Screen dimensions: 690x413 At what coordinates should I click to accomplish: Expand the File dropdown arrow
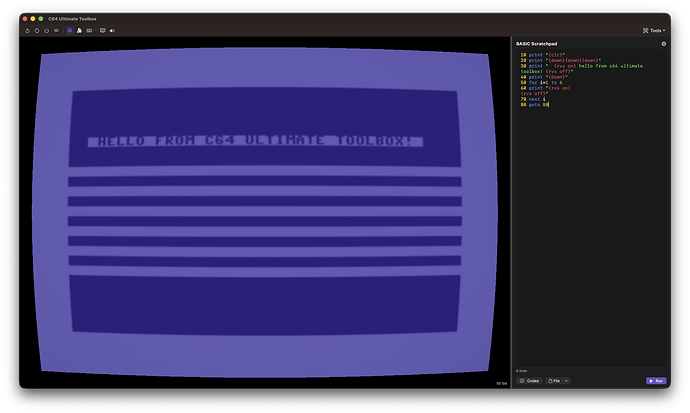(x=567, y=381)
